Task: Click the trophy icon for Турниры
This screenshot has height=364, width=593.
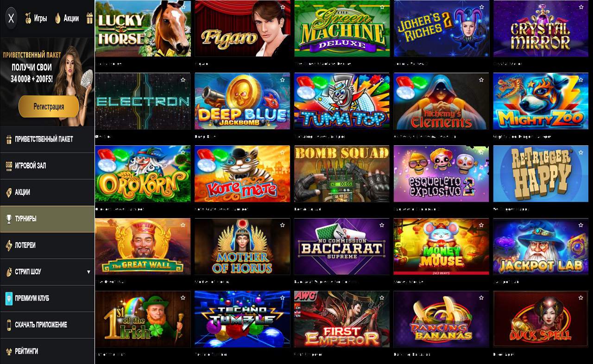Action: pos(9,219)
